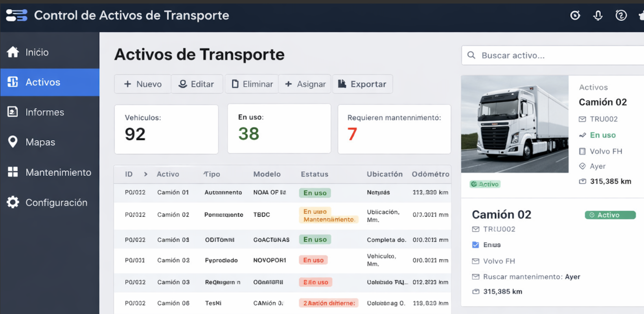This screenshot has height=314, width=644.
Task: Click the Exportar button
Action: pyautogui.click(x=362, y=84)
